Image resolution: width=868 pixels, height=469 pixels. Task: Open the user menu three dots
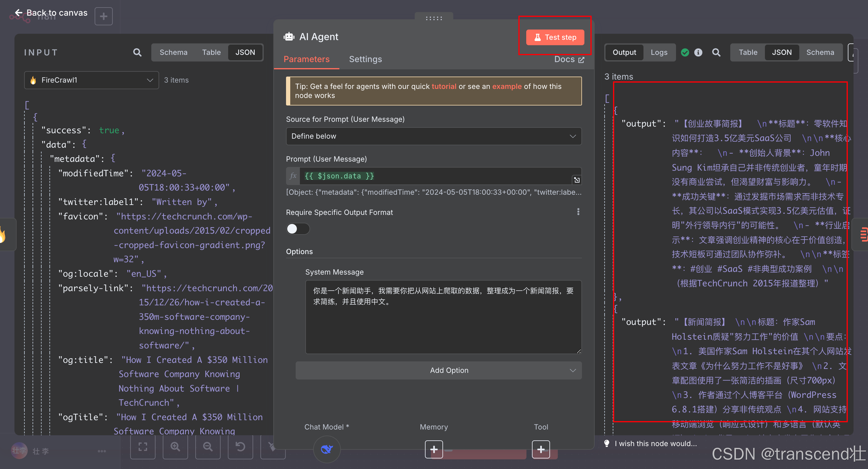coord(102,451)
